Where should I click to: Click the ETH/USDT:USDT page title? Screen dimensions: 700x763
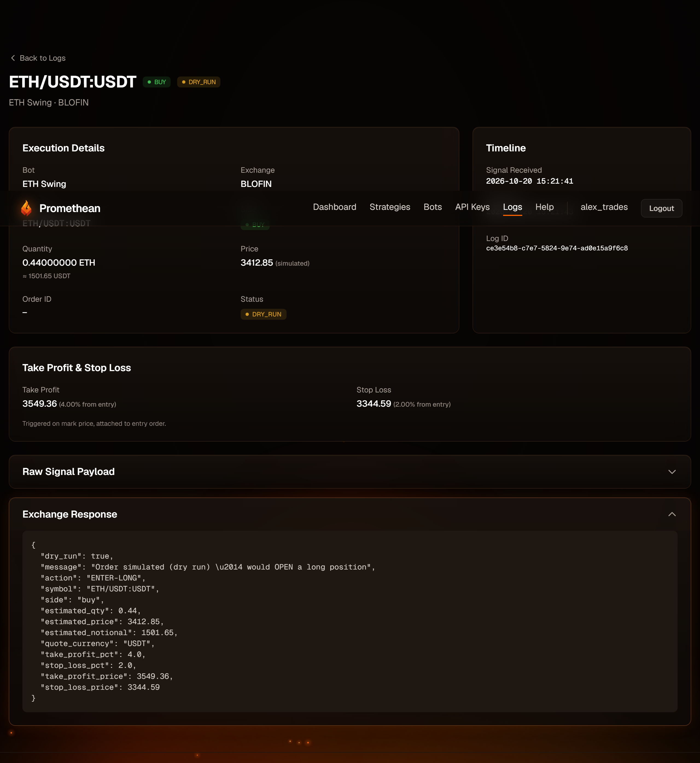pos(72,82)
